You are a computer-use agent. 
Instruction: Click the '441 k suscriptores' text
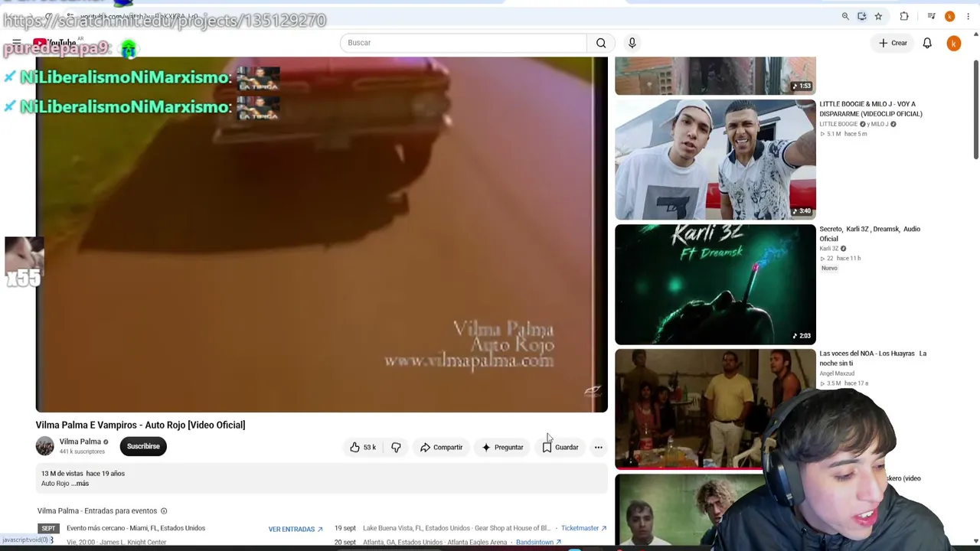pos(82,452)
